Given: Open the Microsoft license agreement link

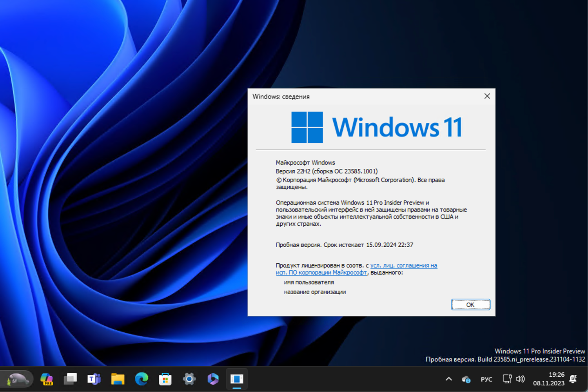Looking at the screenshot, I should [404, 265].
